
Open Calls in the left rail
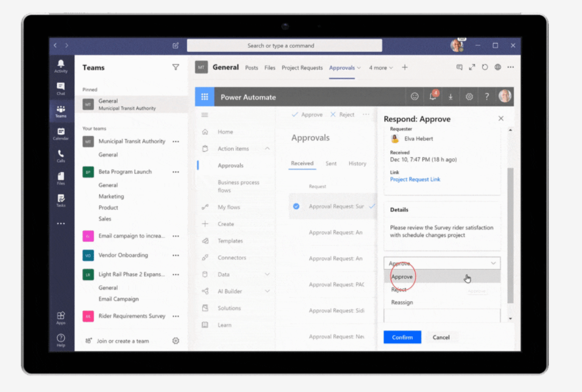61,156
